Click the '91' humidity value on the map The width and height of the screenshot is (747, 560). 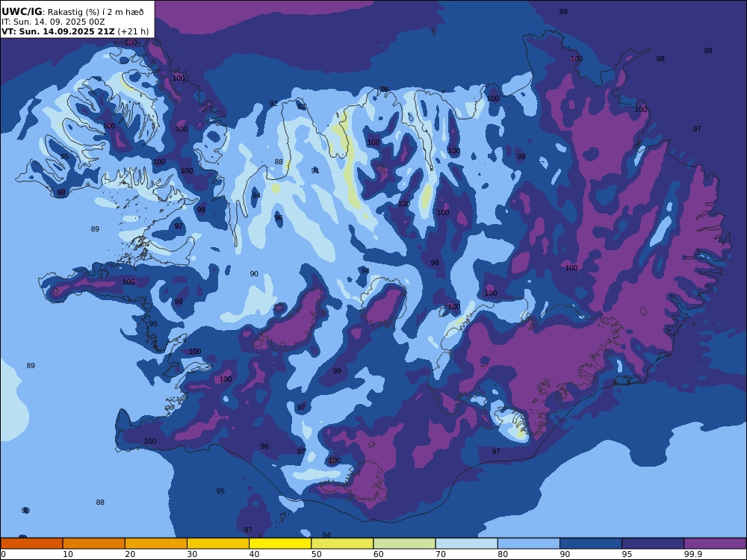tap(315, 170)
